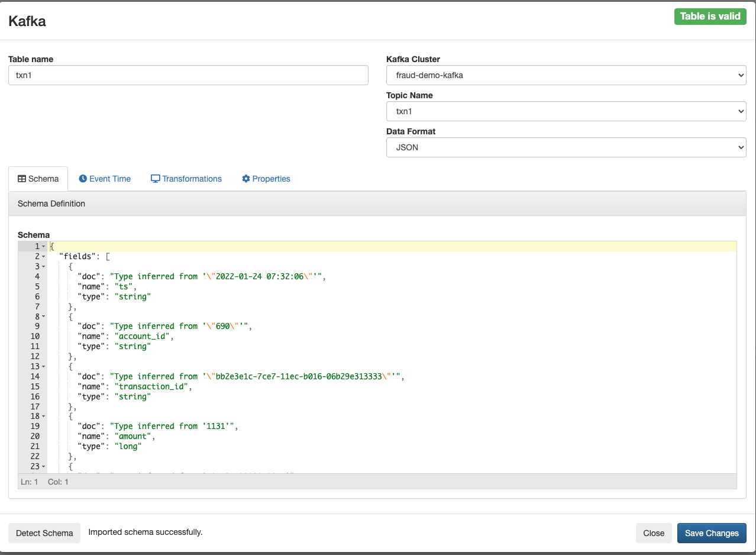Click the Table name input field
This screenshot has height=555, width=756.
188,75
